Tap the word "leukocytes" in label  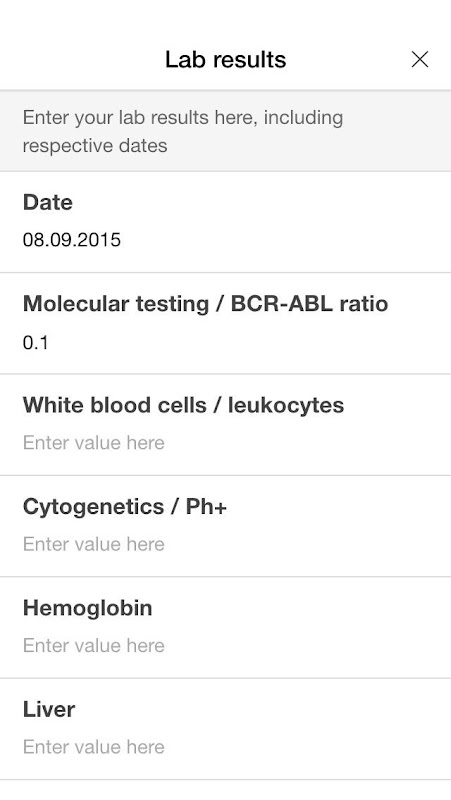[x=286, y=405]
